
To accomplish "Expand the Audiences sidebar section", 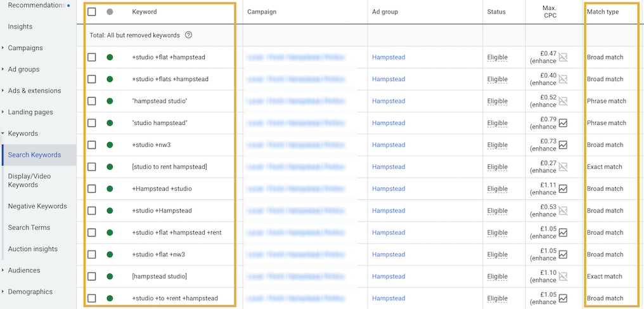I will pyautogui.click(x=3, y=270).
